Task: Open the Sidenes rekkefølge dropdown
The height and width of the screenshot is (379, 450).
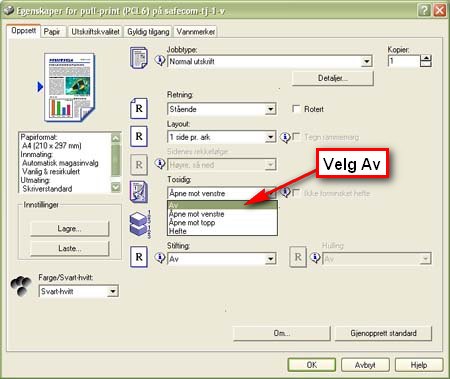Action: click(270, 165)
